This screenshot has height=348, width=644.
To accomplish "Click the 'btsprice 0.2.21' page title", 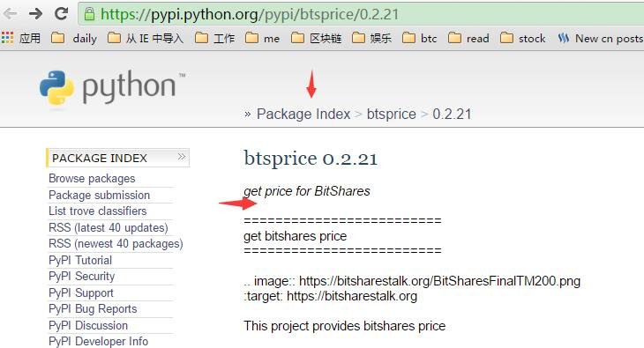I will click(x=311, y=159).
